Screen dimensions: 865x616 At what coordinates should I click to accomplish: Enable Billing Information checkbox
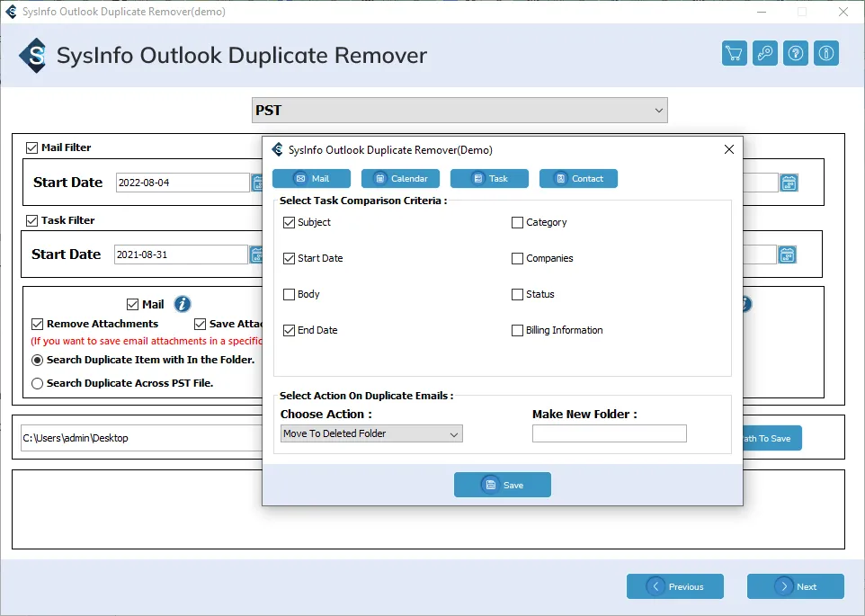517,330
